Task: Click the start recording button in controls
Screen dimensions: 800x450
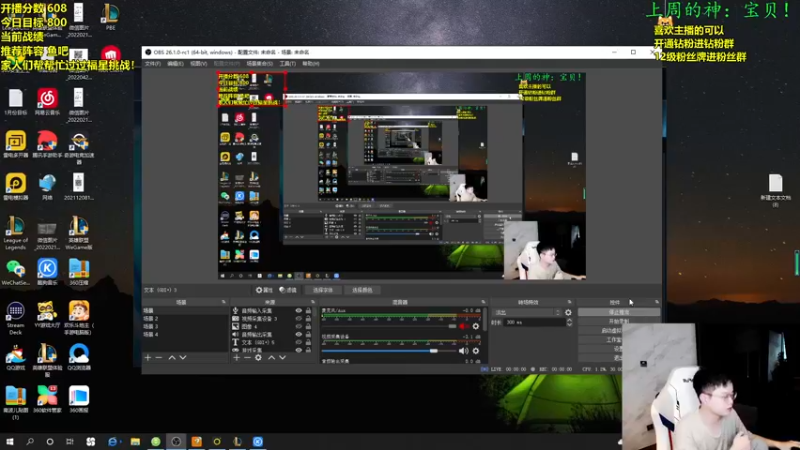Action: click(x=619, y=321)
